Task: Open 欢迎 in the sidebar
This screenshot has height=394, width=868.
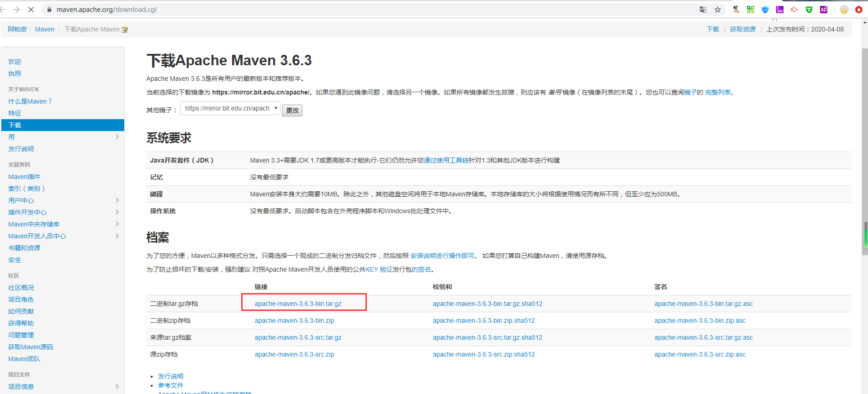Action: click(x=15, y=62)
